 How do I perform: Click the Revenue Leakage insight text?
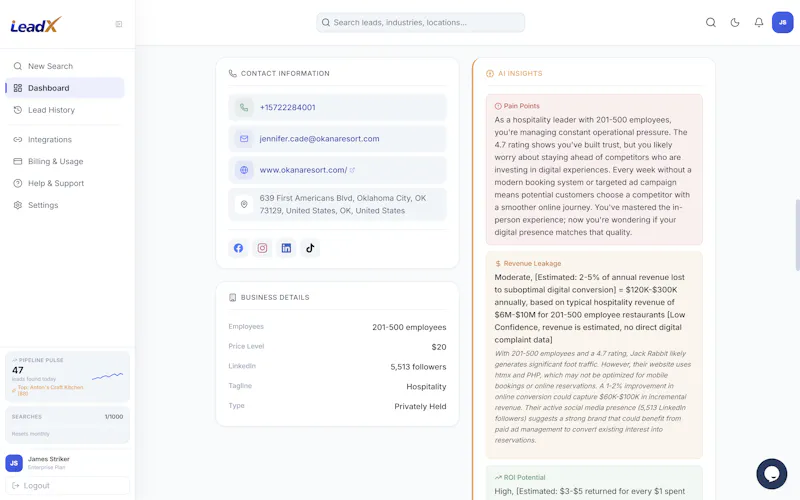592,309
